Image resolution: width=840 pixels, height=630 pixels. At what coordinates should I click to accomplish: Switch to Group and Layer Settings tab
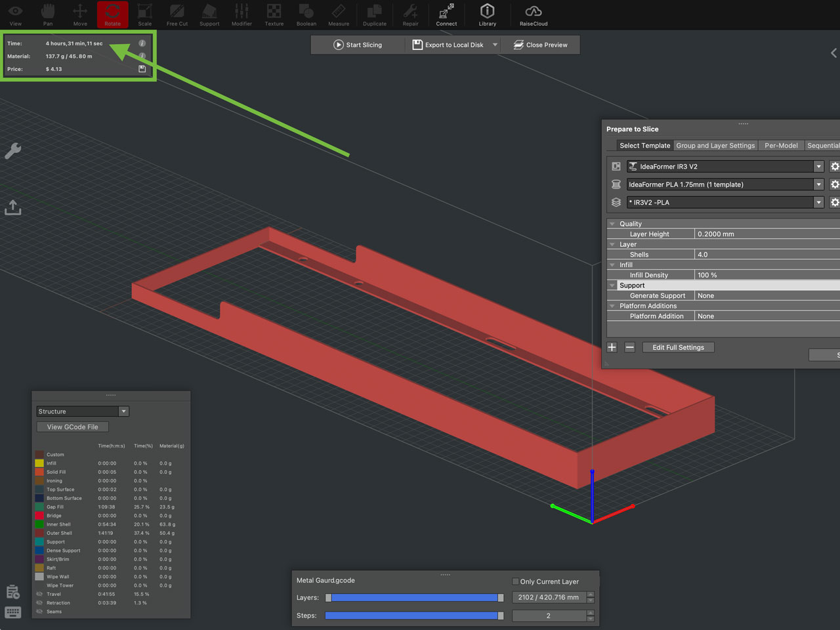pyautogui.click(x=715, y=146)
